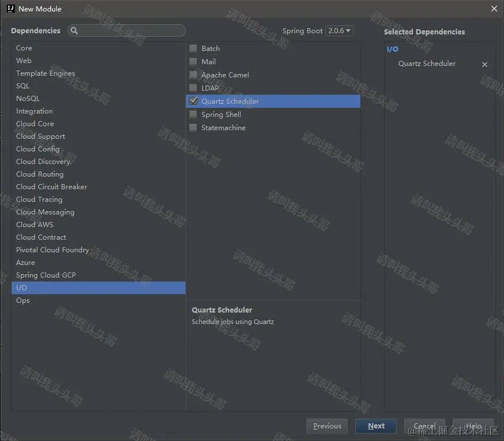Image resolution: width=504 pixels, height=441 pixels.
Task: Open the Spring Boot version dropdown
Action: [x=339, y=31]
